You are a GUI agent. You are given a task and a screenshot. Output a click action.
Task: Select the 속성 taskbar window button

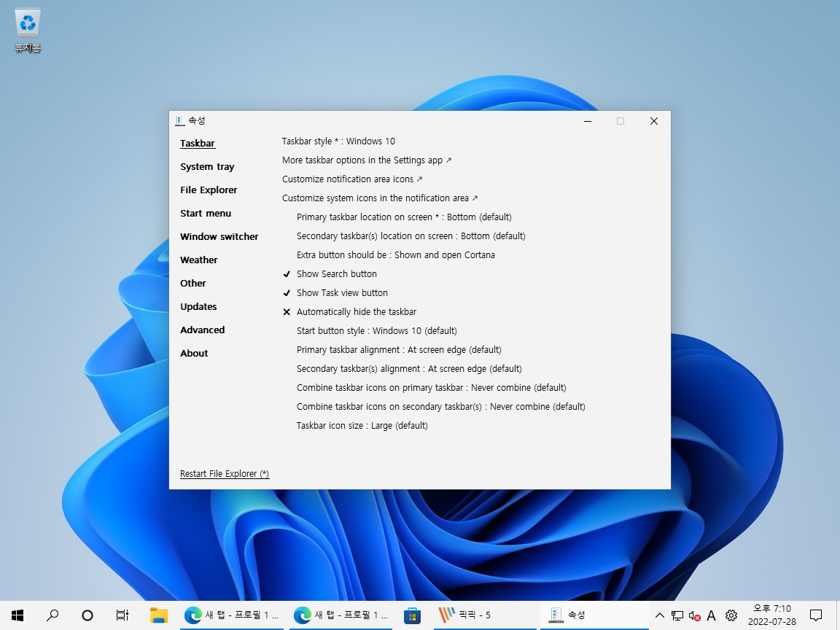click(x=595, y=615)
